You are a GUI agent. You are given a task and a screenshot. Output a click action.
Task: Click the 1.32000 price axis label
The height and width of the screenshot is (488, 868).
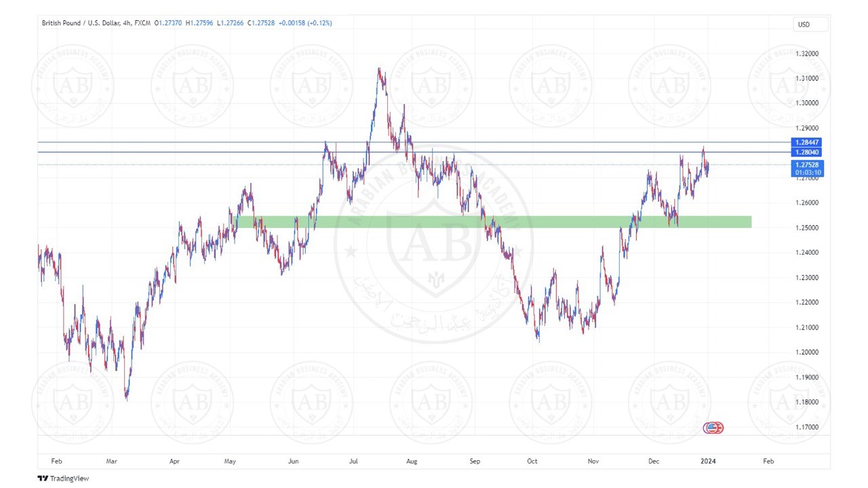click(806, 54)
